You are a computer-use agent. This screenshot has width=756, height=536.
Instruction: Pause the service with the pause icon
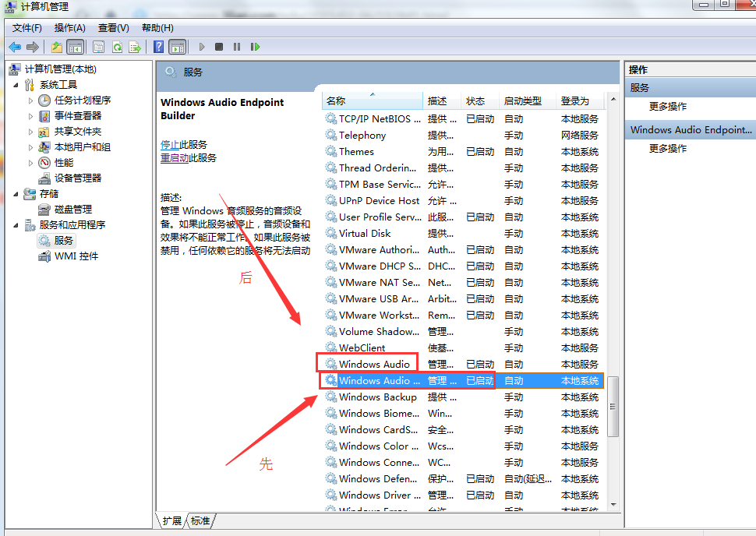coord(237,47)
